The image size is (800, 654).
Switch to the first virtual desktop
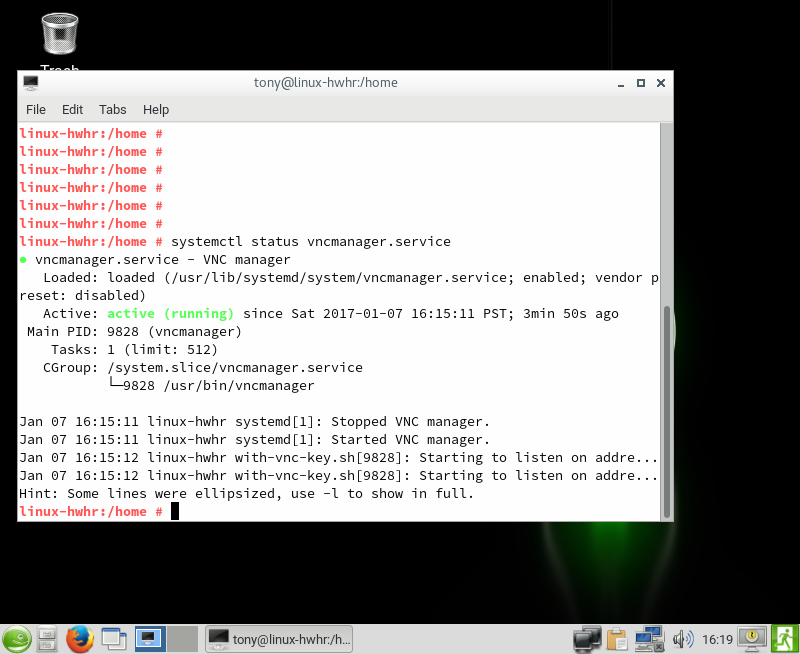[150, 639]
